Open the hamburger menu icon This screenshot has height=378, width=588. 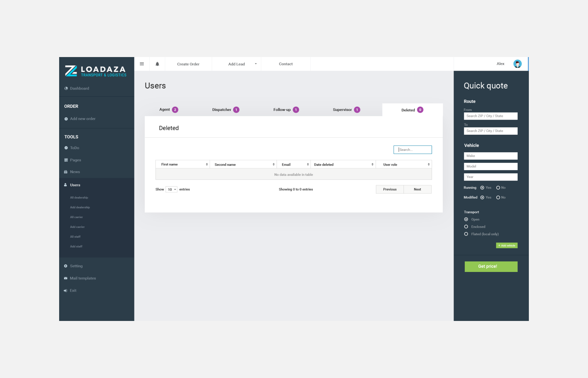pos(142,64)
